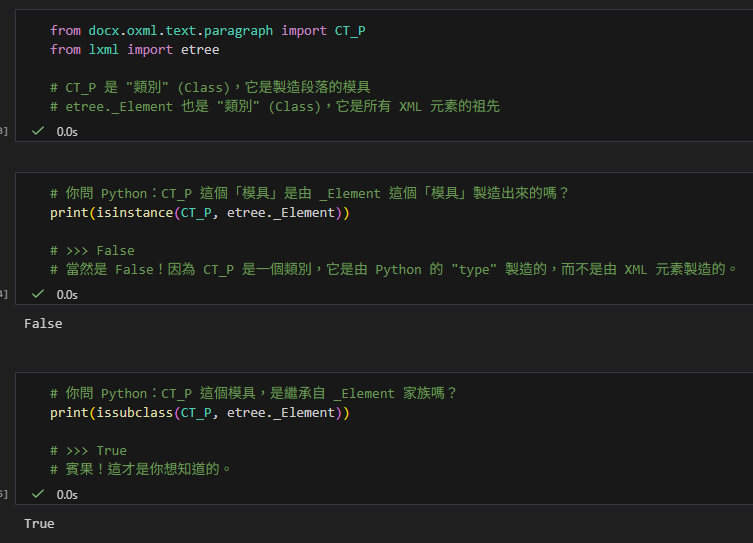The width and height of the screenshot is (753, 543).
Task: Click the success checkmark under the import cell
Action: click(x=38, y=131)
